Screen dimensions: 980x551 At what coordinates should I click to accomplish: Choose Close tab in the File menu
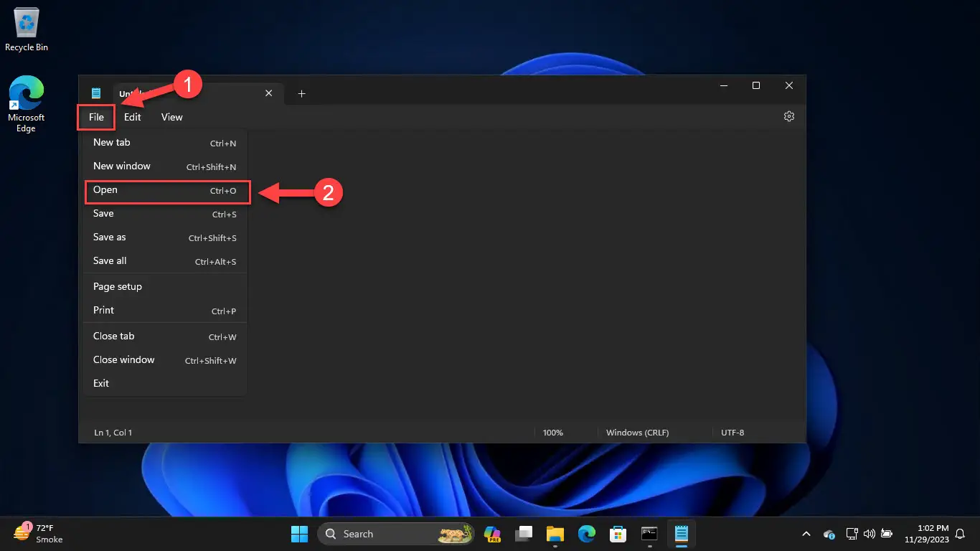(x=165, y=336)
